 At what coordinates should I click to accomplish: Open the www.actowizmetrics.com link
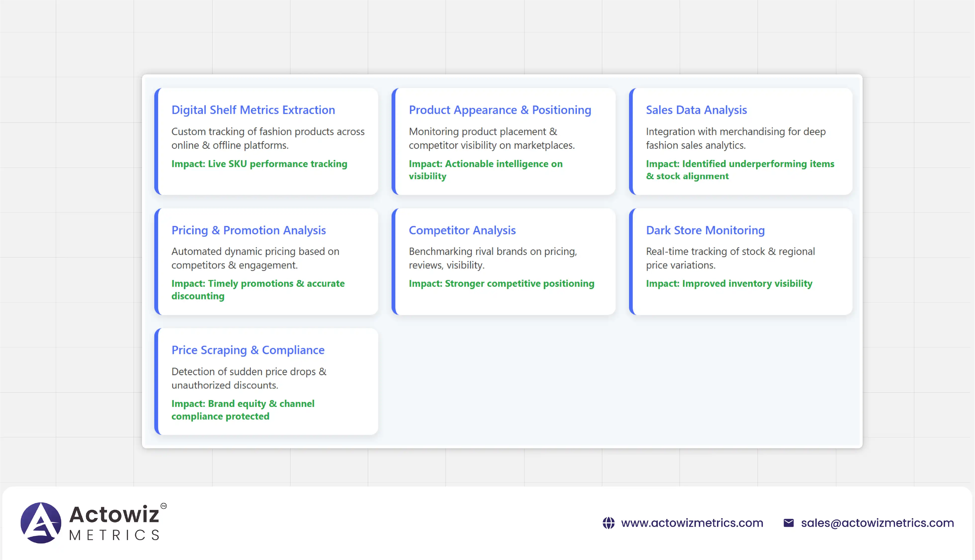[692, 523]
